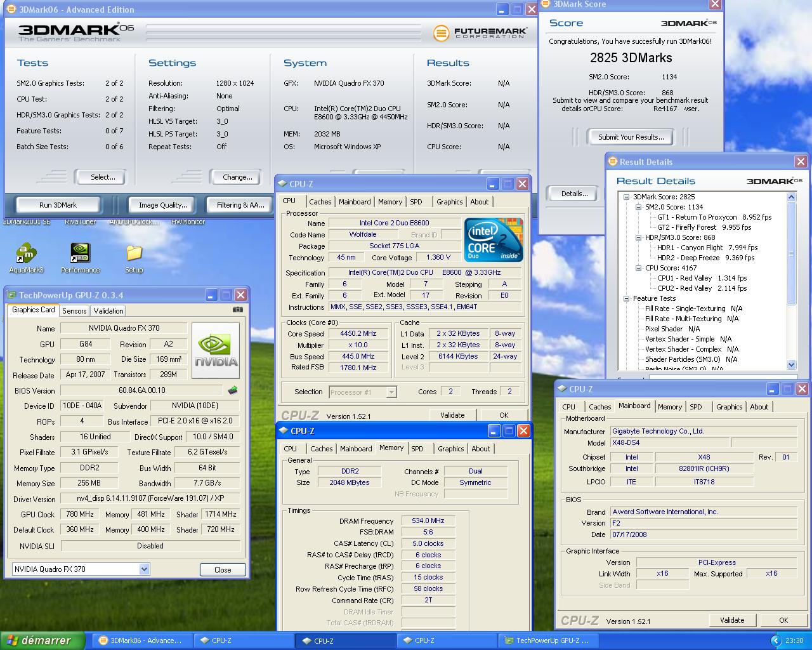This screenshot has width=812, height=650.
Task: Click the system tray arrow icon
Action: tap(775, 640)
